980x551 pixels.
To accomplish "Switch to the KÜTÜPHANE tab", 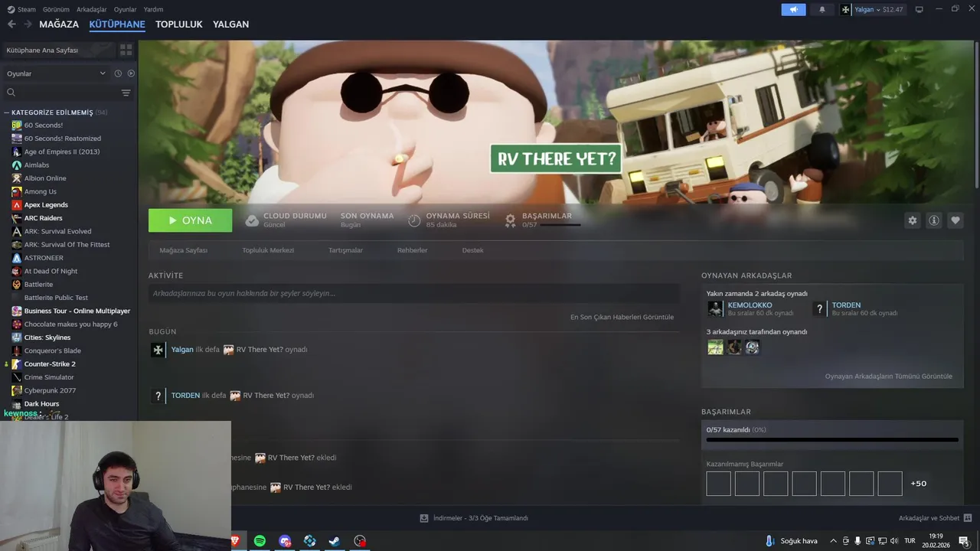I will pos(117,24).
